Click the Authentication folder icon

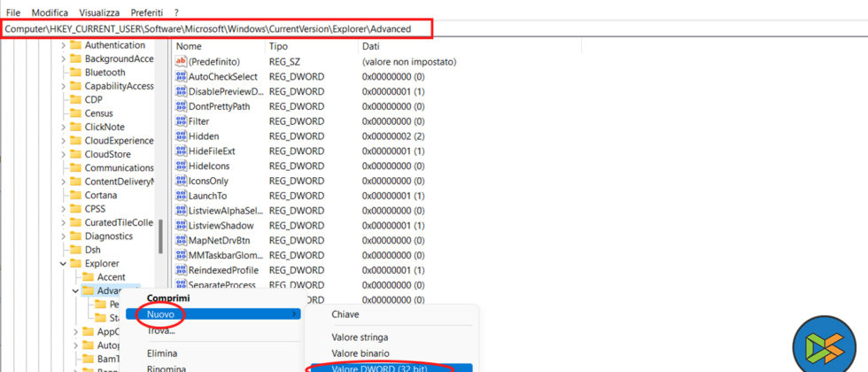[75, 45]
